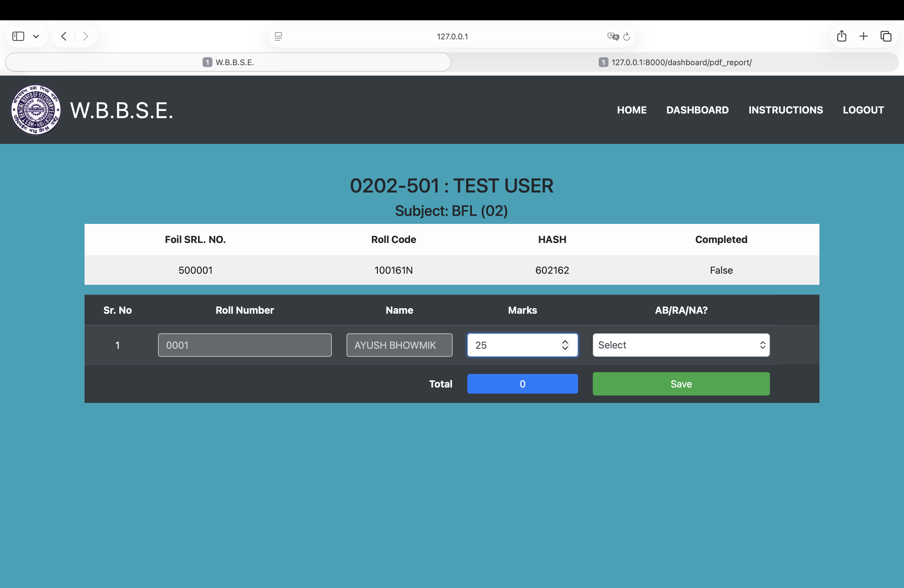
Task: Open the page reader menu icon
Action: coord(278,37)
